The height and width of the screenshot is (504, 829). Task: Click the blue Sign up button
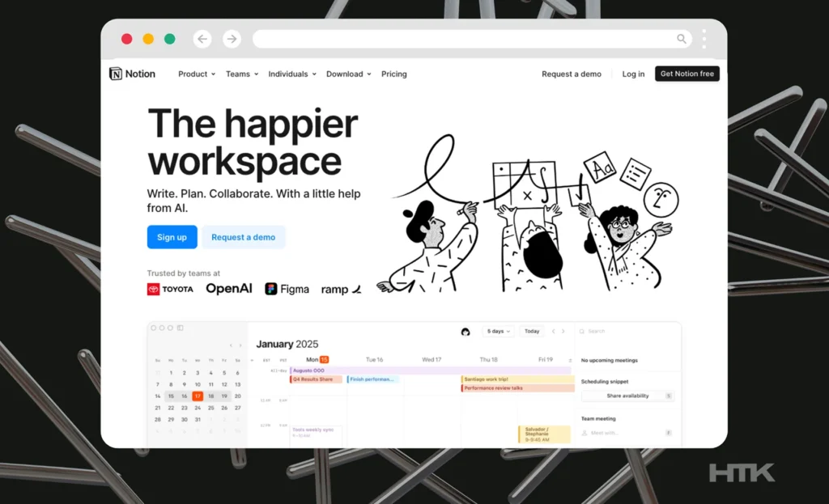(172, 237)
